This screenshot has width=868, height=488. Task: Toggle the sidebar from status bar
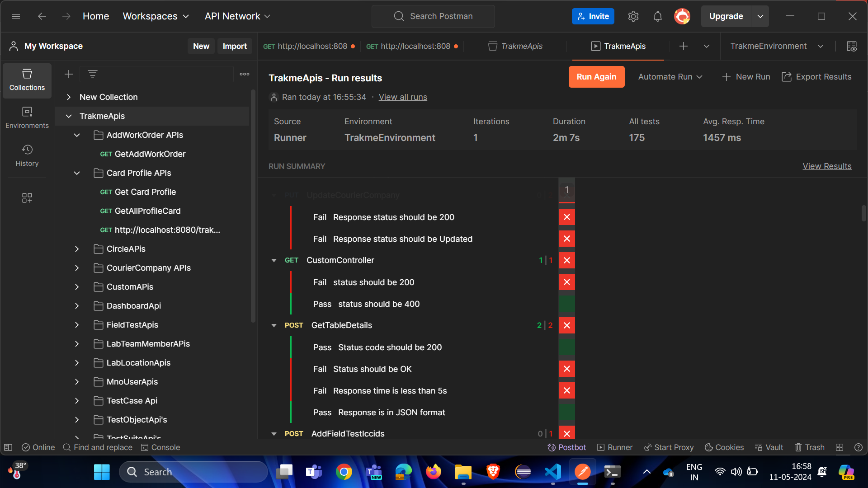[x=8, y=447]
